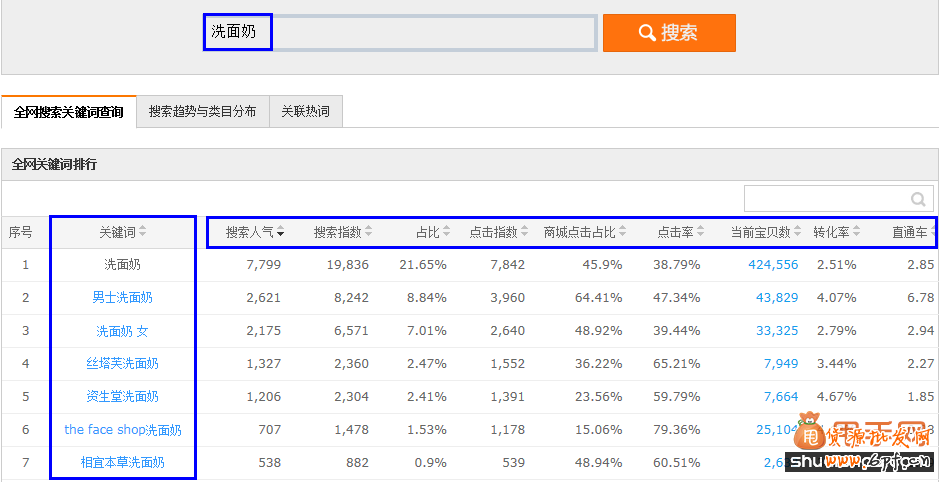Sort by 占比 column sort icon

tap(447, 232)
